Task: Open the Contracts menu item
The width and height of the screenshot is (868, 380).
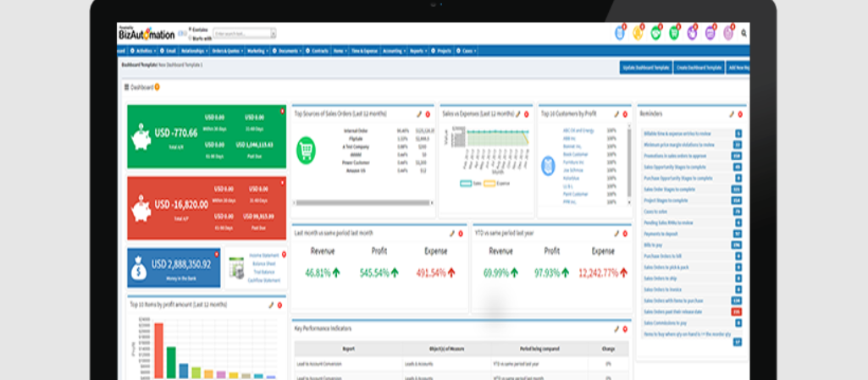Action: coord(318,50)
